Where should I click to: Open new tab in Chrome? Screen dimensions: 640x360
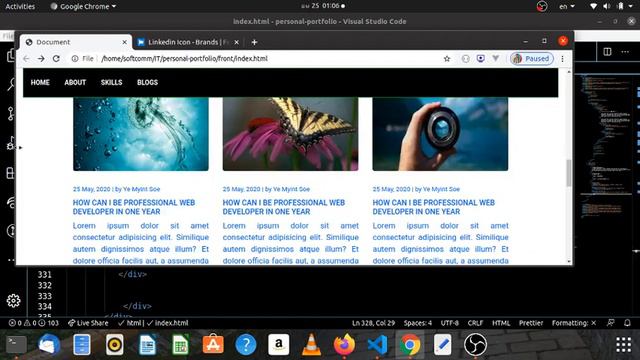pyautogui.click(x=254, y=42)
